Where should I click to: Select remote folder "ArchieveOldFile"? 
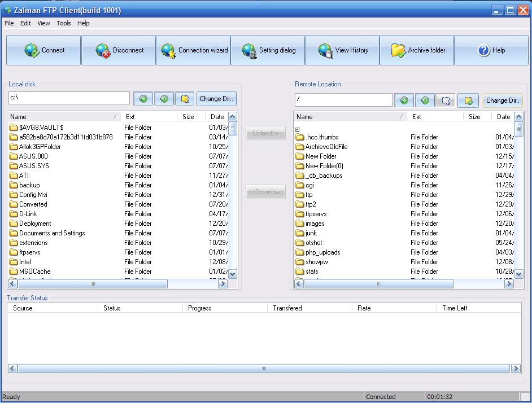click(326, 147)
